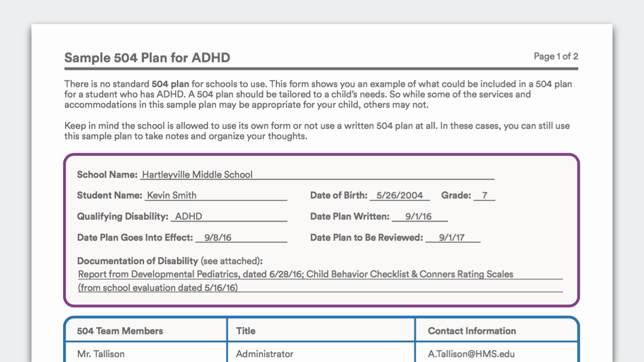
Task: Click the 'Student Name:' label
Action: (x=110, y=195)
